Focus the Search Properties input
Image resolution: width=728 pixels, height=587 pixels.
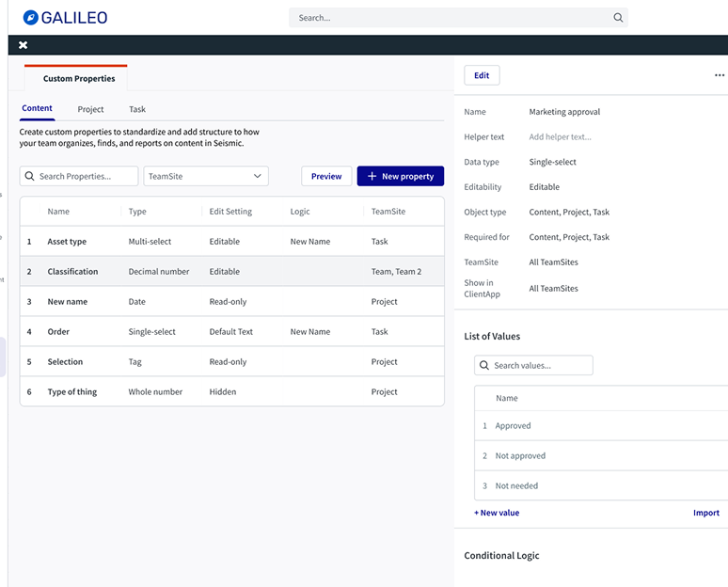click(x=79, y=176)
